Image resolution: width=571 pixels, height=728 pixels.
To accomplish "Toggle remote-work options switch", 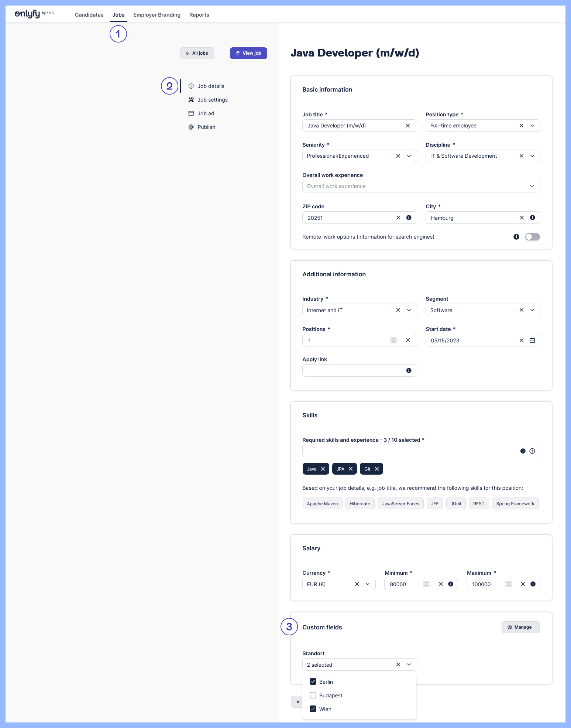I will pos(533,237).
